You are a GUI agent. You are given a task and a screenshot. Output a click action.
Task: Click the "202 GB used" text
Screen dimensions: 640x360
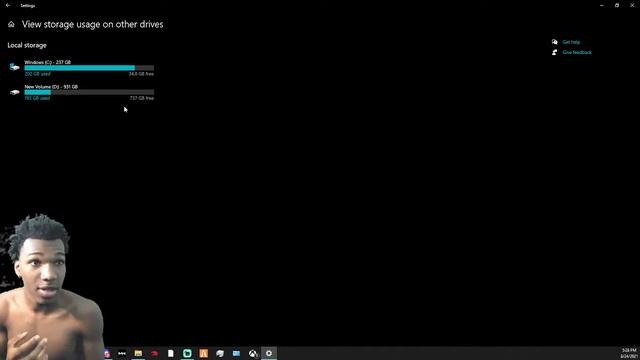pos(38,74)
